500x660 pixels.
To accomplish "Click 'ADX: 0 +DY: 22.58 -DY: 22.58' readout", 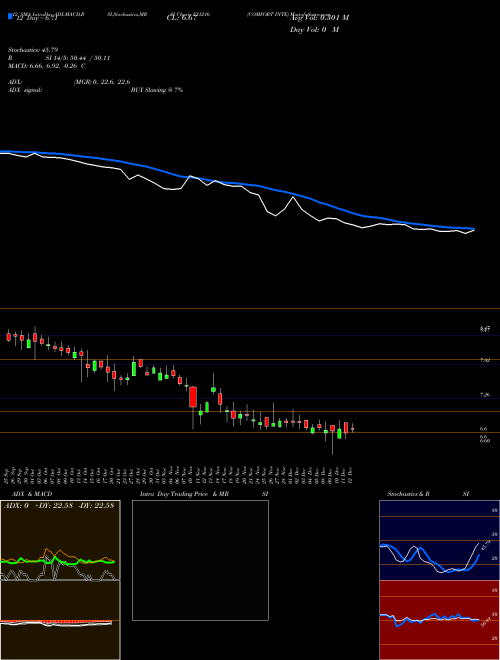I will [x=59, y=506].
